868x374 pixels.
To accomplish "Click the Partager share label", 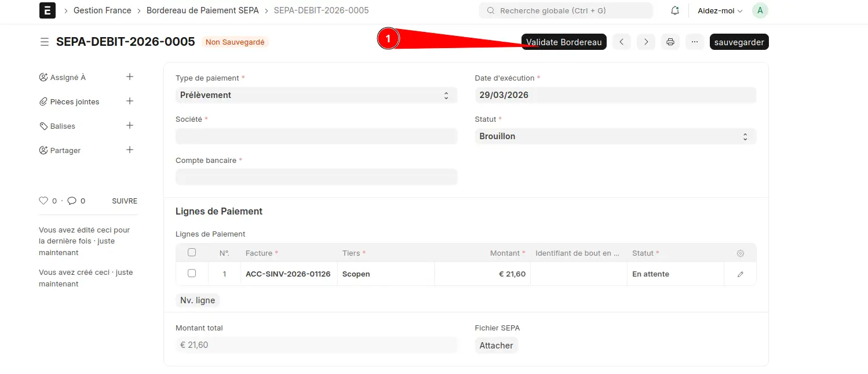I will point(60,150).
